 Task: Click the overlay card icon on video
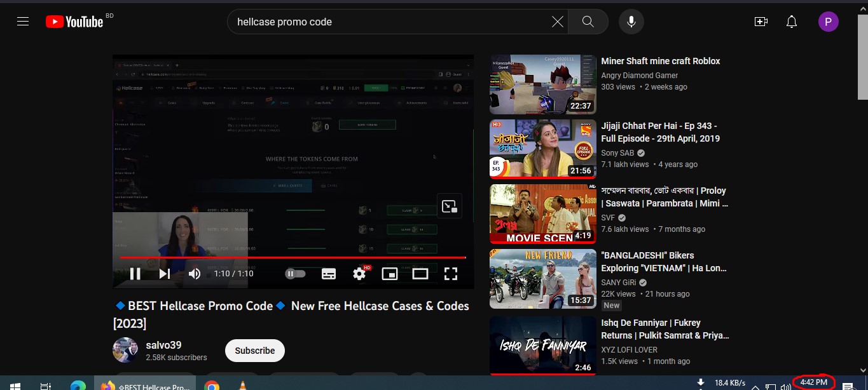point(450,206)
